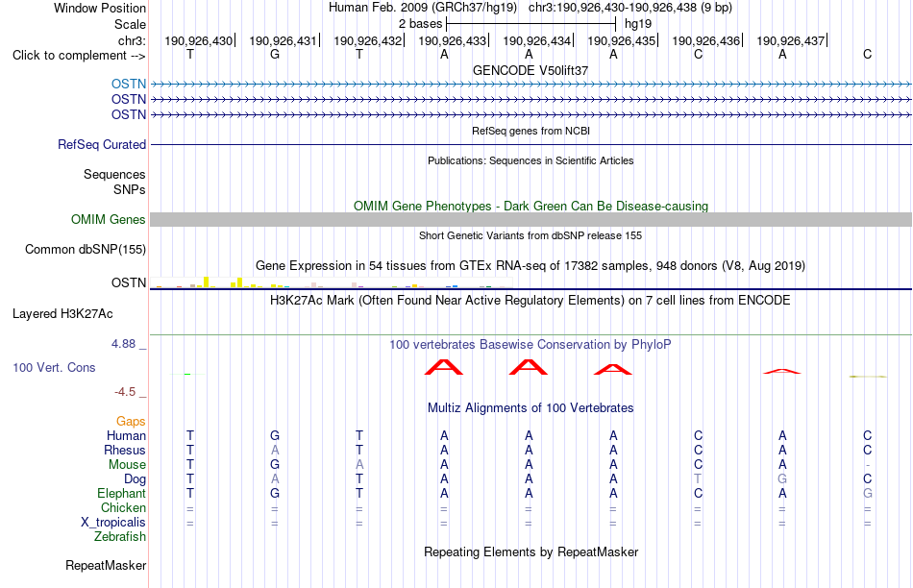
Task: Click Short Genetic Variants from dbSNP title
Action: (x=531, y=235)
